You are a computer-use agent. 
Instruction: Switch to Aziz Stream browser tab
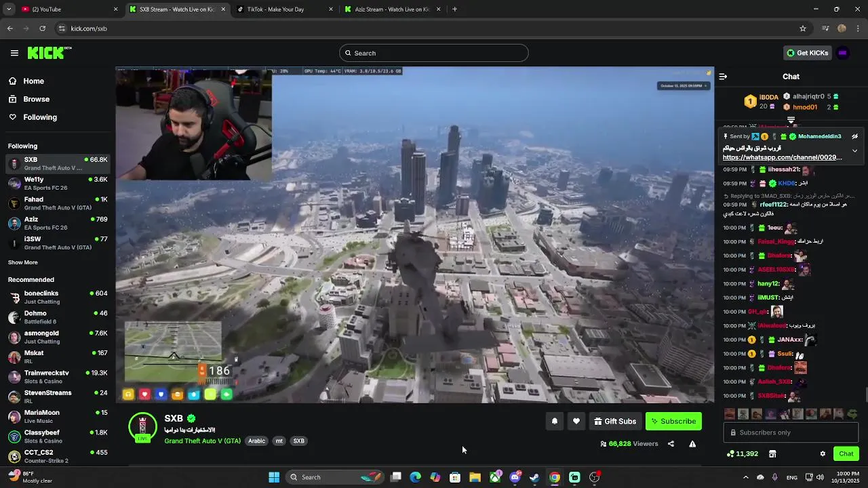pyautogui.click(x=392, y=9)
